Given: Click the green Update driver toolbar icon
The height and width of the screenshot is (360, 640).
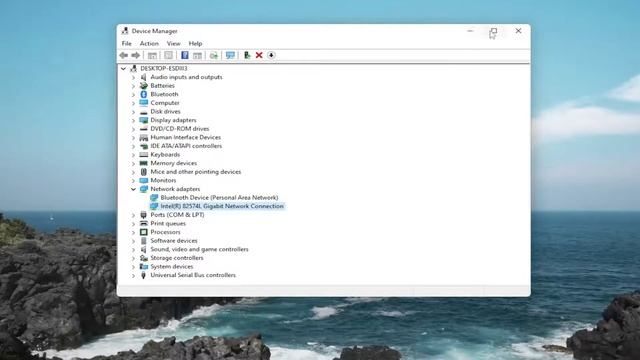Looking at the screenshot, I should [x=247, y=55].
